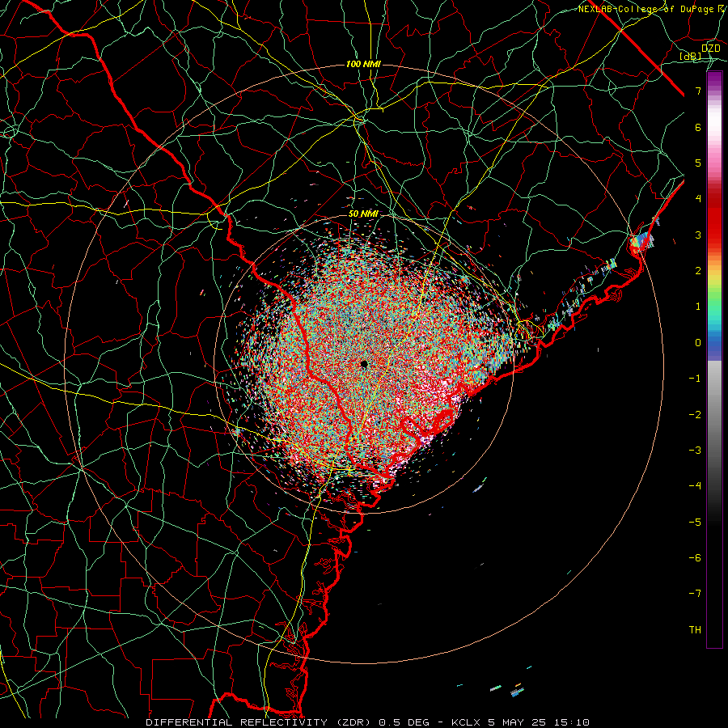Click the 50 NMI range ring label
728x728 pixels.
pos(363,214)
